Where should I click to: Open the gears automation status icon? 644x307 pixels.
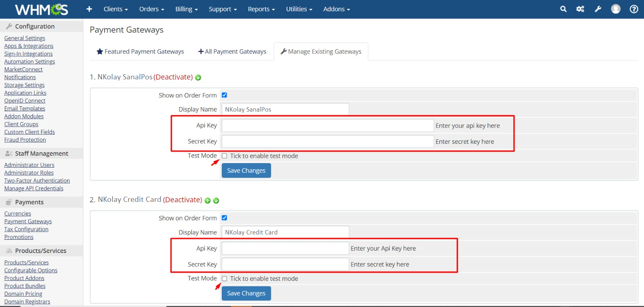pyautogui.click(x=580, y=9)
